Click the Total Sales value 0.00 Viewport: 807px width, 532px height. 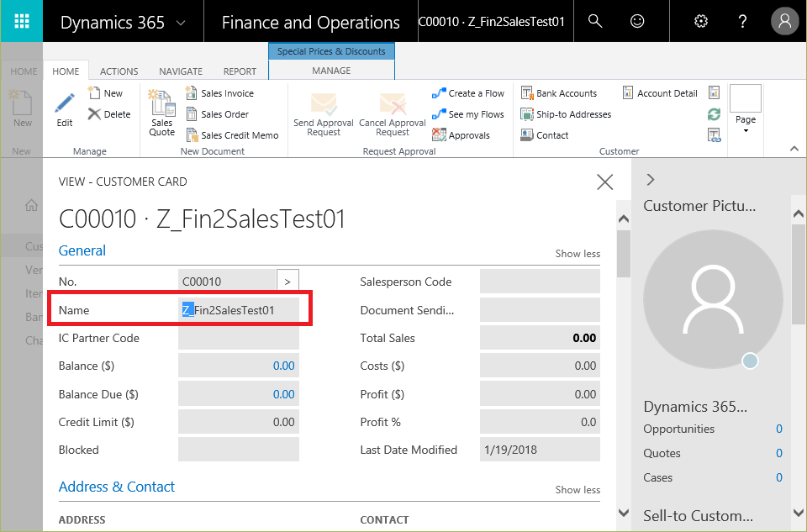[584, 338]
